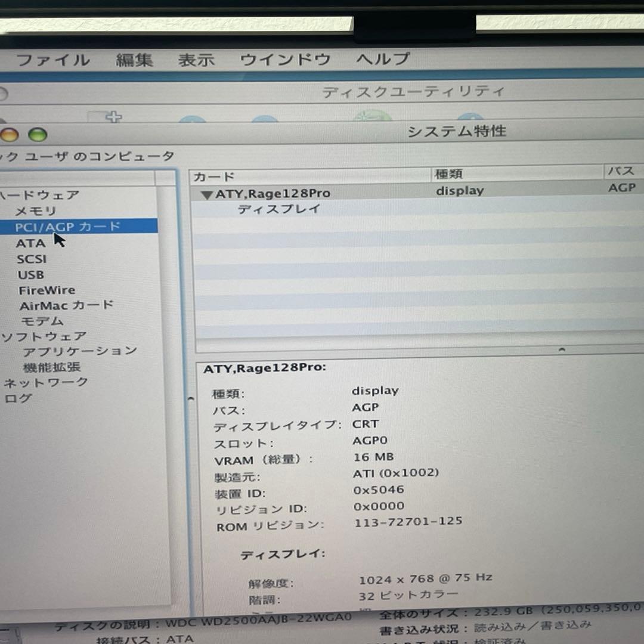Select the USB category

[30, 274]
